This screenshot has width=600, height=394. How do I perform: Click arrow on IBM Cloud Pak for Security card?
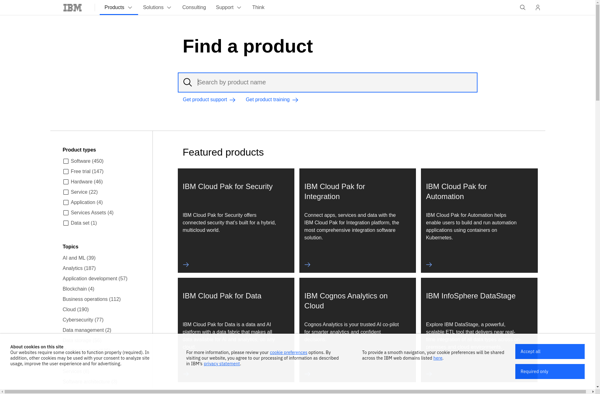pyautogui.click(x=186, y=264)
